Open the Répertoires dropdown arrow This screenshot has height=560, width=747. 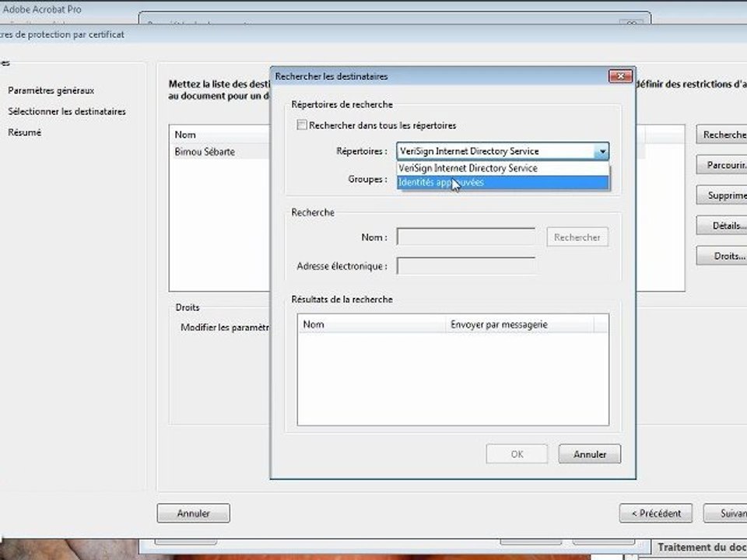(602, 152)
